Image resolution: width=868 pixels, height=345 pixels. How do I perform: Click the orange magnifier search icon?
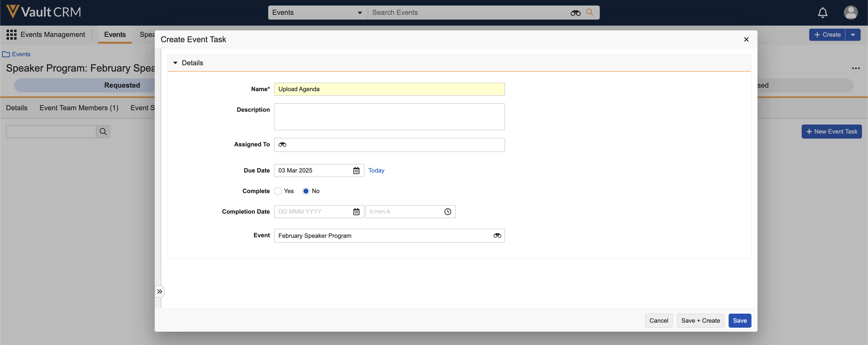[x=589, y=12]
